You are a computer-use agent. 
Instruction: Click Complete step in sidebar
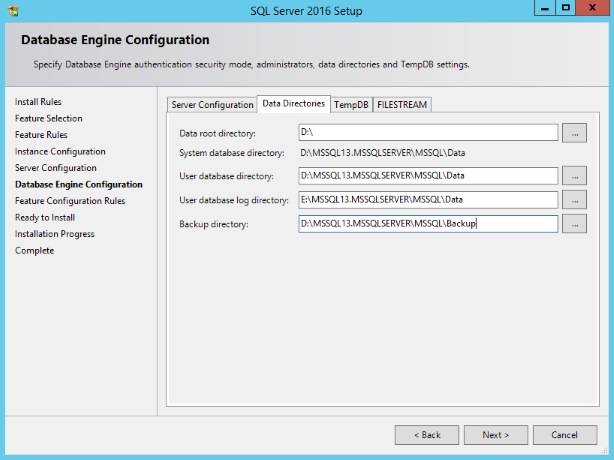[x=34, y=251]
